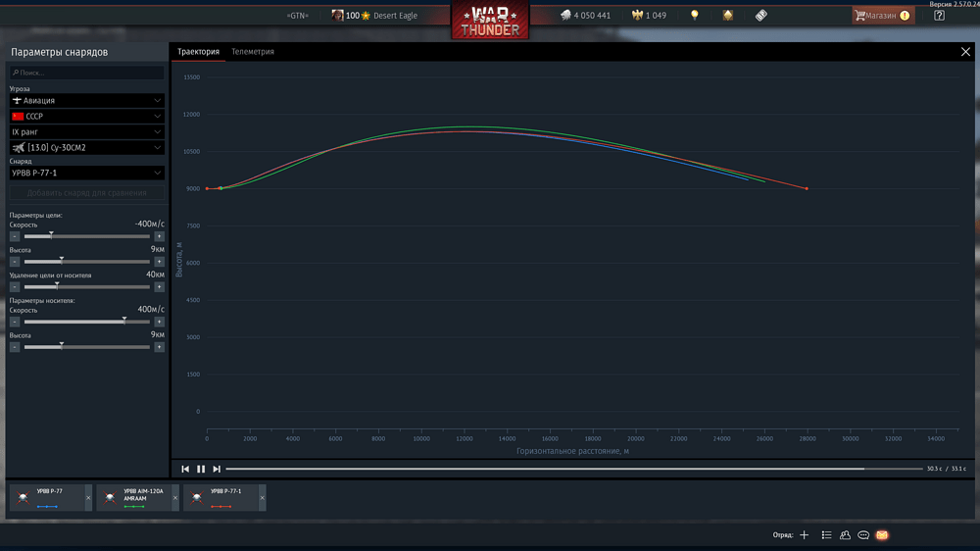The image size is (980, 551).
Task: Select the AIM-120A AMRAAM missile card
Action: [x=133, y=498]
